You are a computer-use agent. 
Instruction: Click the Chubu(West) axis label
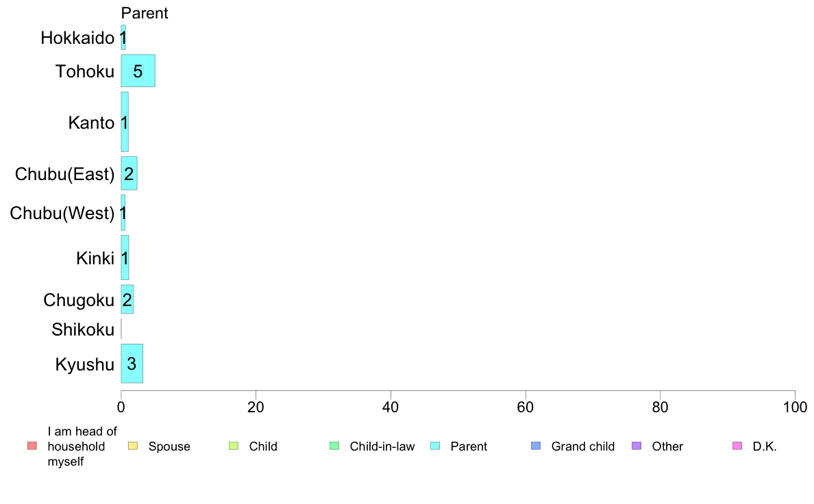[x=62, y=214]
